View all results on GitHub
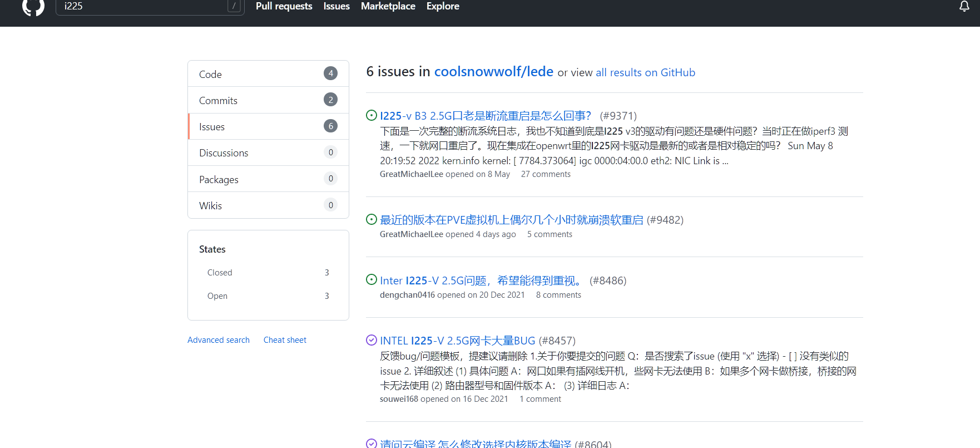 tap(645, 72)
